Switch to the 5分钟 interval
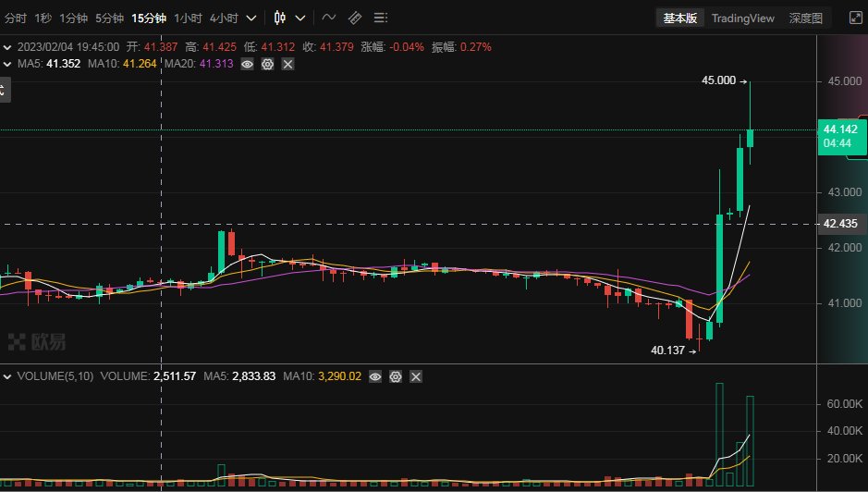The height and width of the screenshot is (492, 868). click(109, 18)
